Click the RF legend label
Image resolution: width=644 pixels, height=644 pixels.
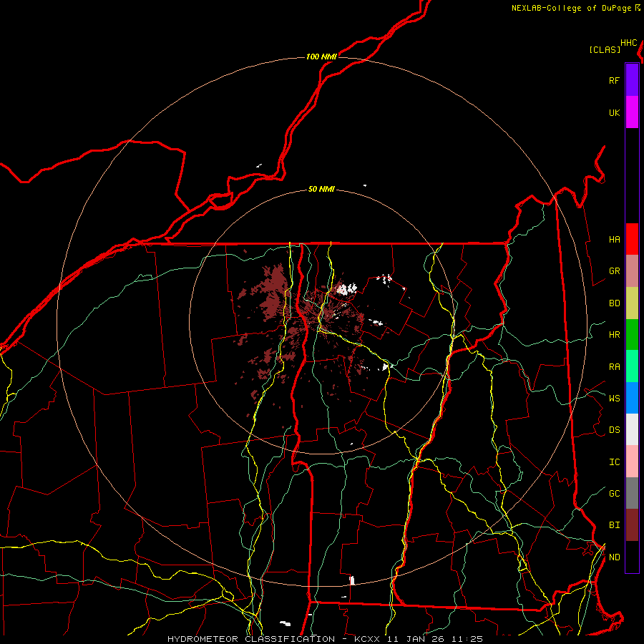(x=614, y=80)
